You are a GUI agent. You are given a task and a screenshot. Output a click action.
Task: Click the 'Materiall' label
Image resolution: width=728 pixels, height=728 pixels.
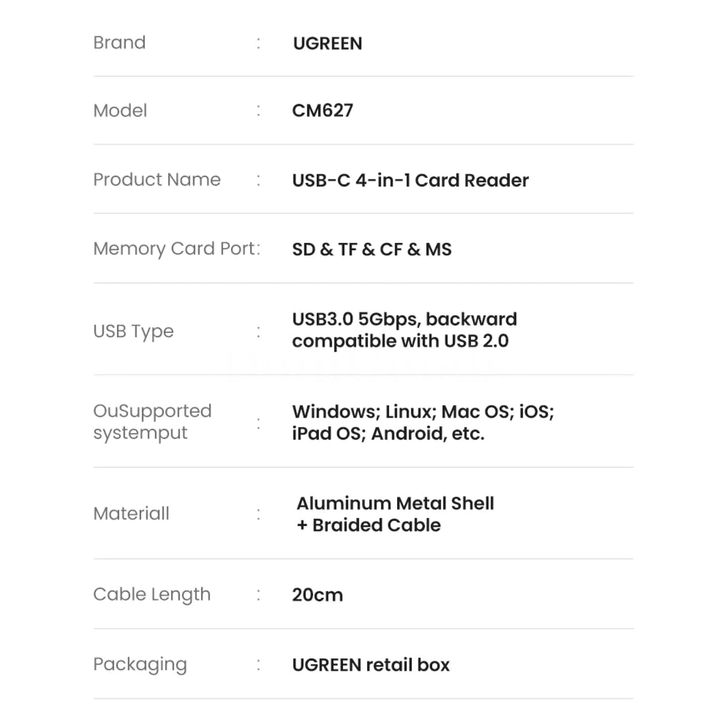pos(131,514)
